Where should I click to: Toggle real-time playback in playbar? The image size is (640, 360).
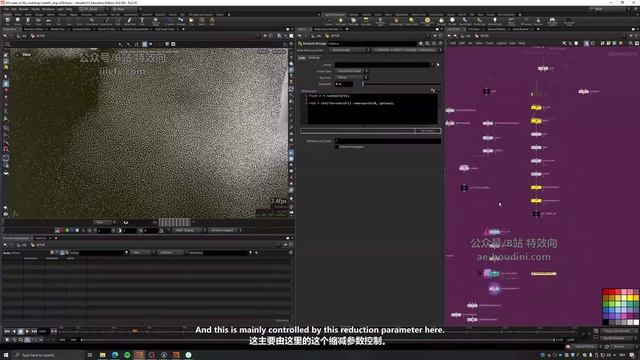(7, 339)
